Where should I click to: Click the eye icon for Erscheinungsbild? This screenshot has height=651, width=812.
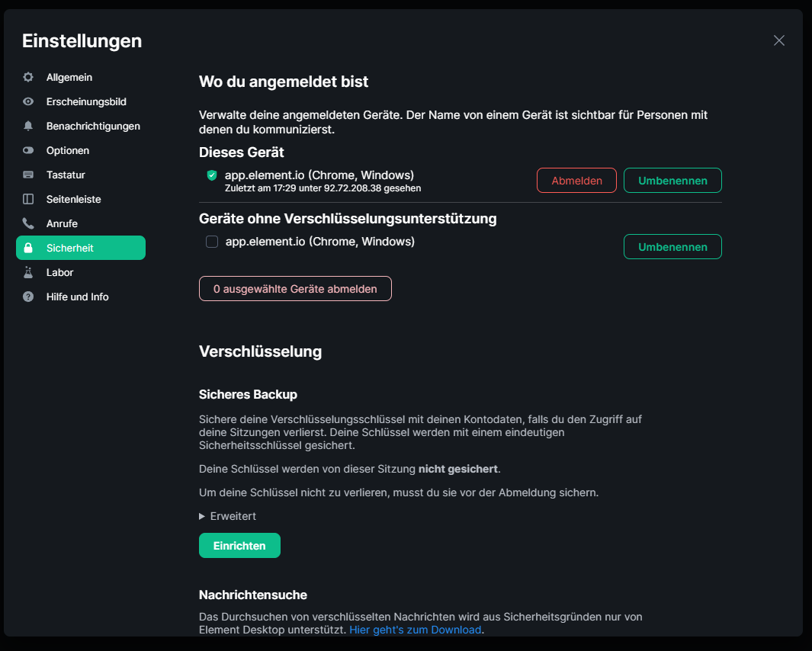28,101
